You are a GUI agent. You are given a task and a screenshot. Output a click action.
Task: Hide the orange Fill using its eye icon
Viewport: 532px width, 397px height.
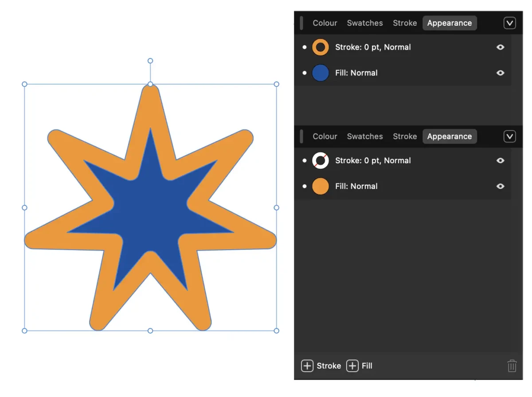pyautogui.click(x=501, y=186)
